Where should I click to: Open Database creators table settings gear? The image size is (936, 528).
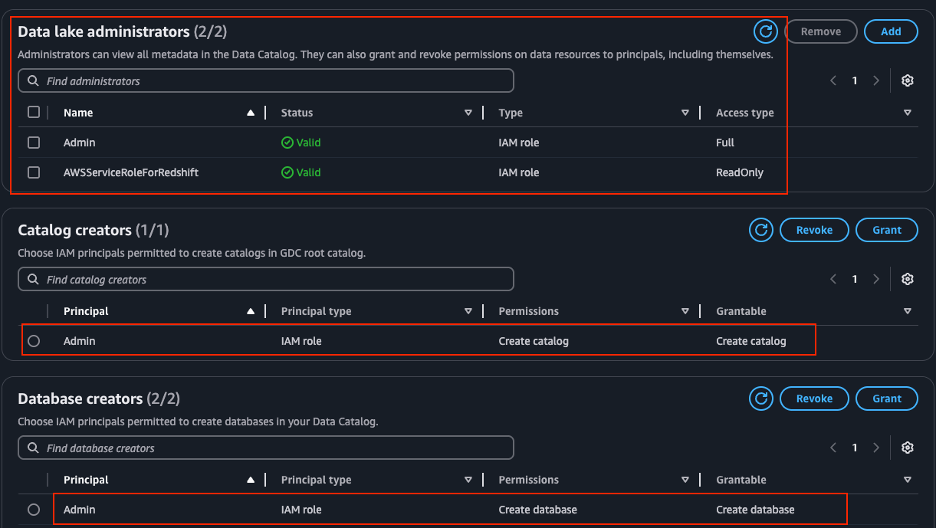click(907, 447)
